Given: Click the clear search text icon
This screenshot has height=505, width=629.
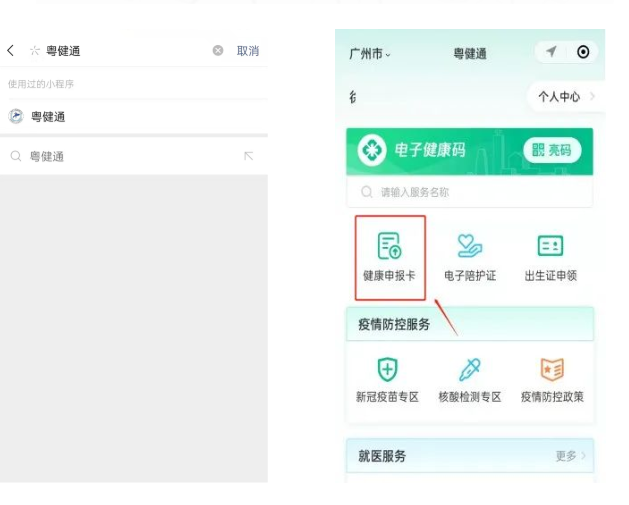Looking at the screenshot, I should (218, 51).
